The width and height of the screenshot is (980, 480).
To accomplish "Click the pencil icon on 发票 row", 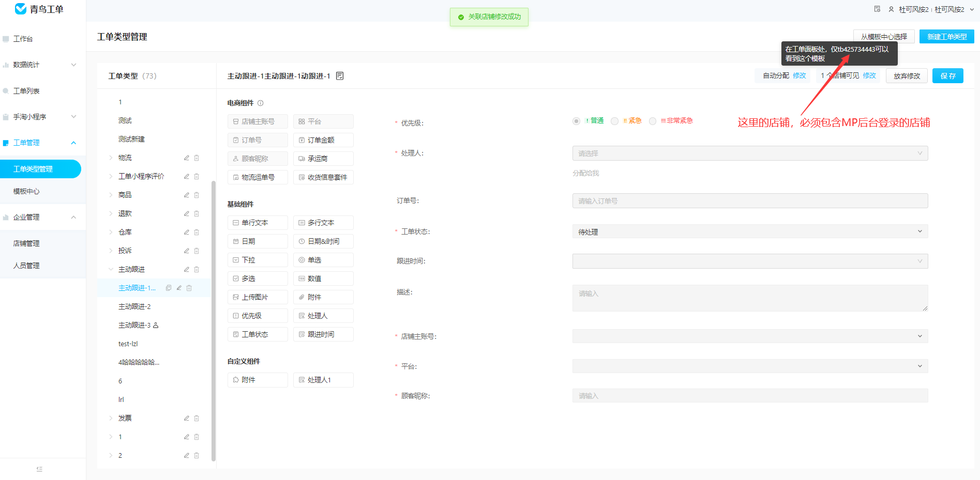I will point(186,419).
